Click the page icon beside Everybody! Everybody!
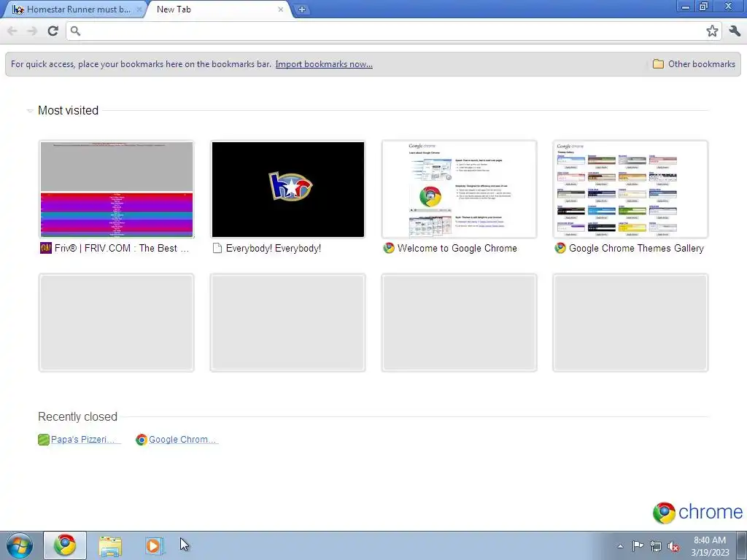 pos(217,248)
